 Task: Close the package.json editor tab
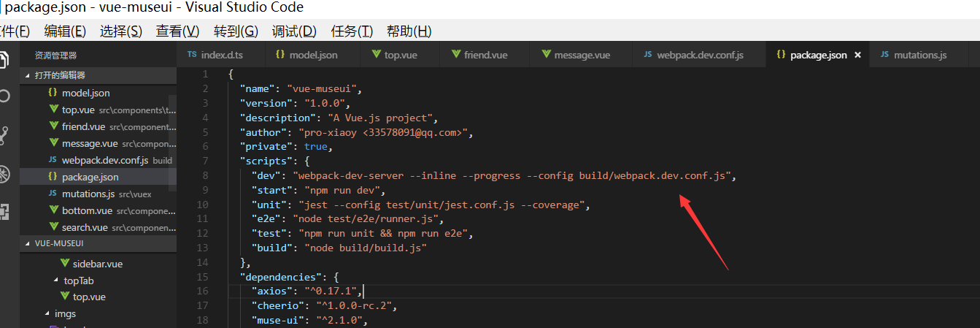pos(857,55)
